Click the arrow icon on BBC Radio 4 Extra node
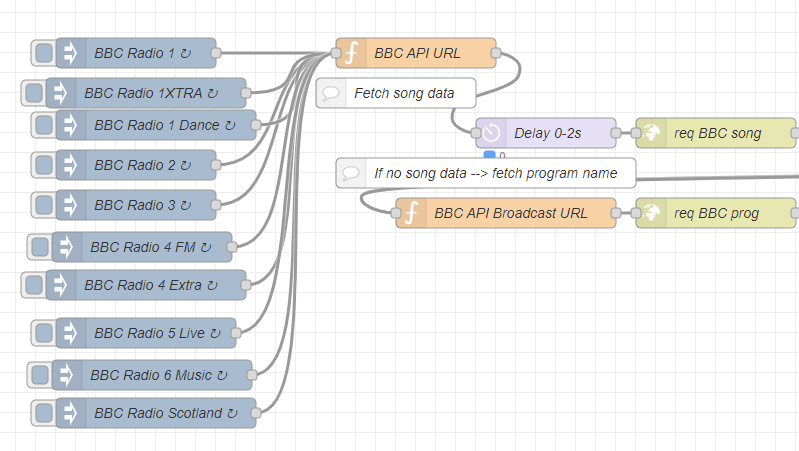This screenshot has height=451, width=799. (60, 284)
